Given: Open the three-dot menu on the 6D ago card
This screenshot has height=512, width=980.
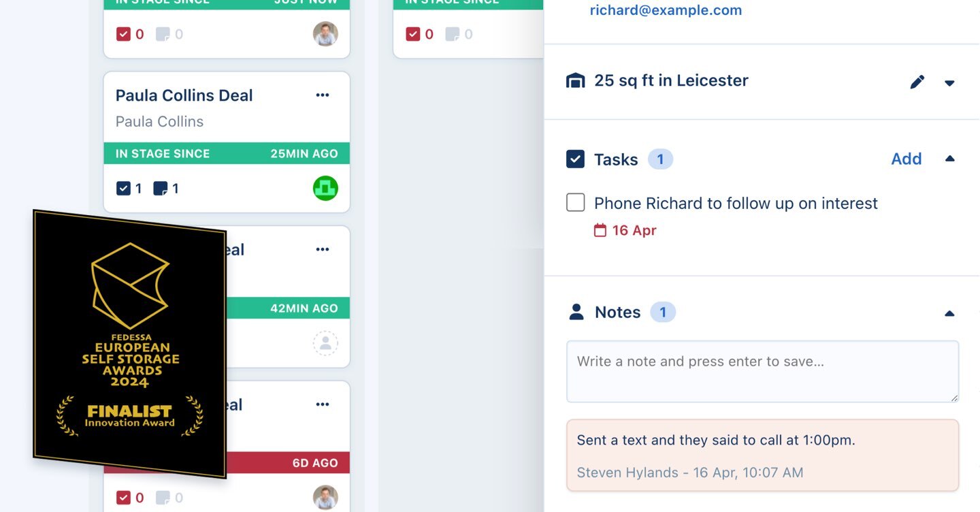Looking at the screenshot, I should click(323, 404).
